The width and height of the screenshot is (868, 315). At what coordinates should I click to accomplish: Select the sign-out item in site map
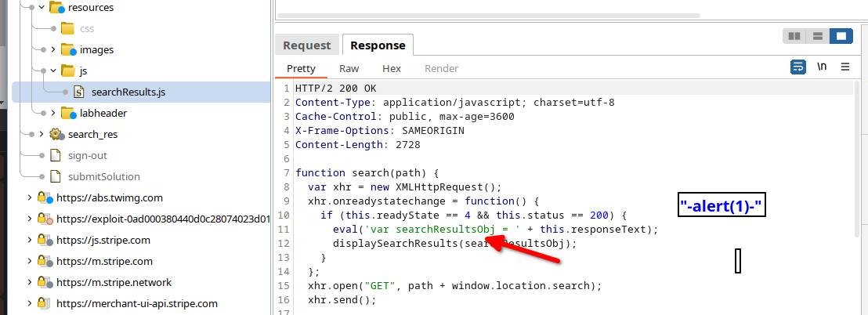(87, 156)
